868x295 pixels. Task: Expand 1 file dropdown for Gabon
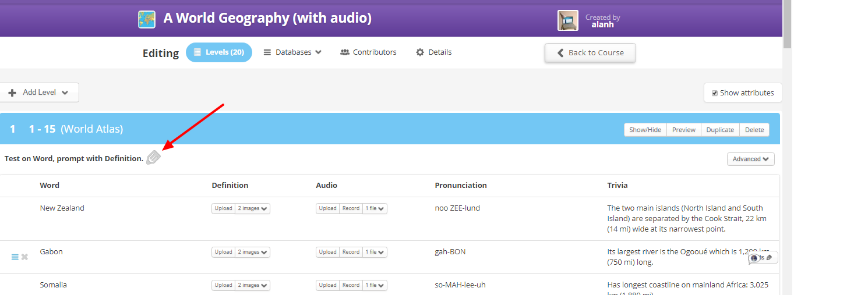pos(375,252)
